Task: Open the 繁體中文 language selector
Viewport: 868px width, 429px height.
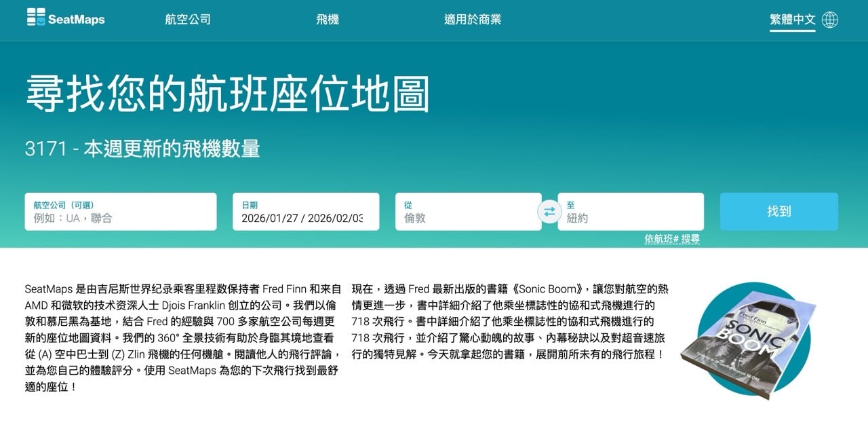Action: coord(792,19)
